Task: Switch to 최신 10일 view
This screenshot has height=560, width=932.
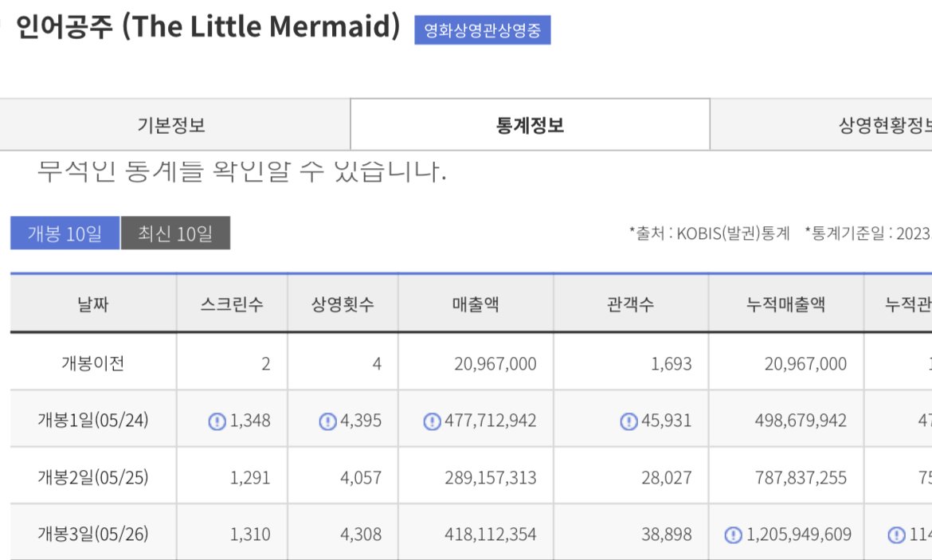Action: (x=175, y=233)
